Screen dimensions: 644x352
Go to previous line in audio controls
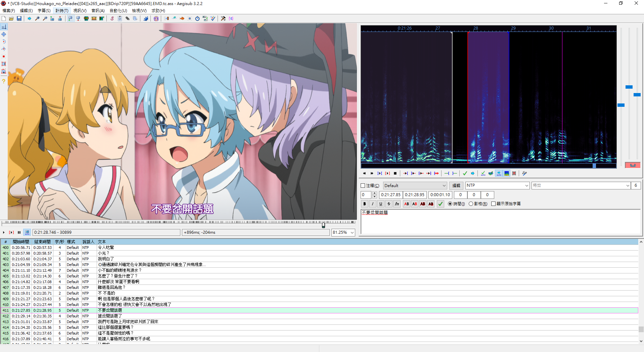[364, 173]
